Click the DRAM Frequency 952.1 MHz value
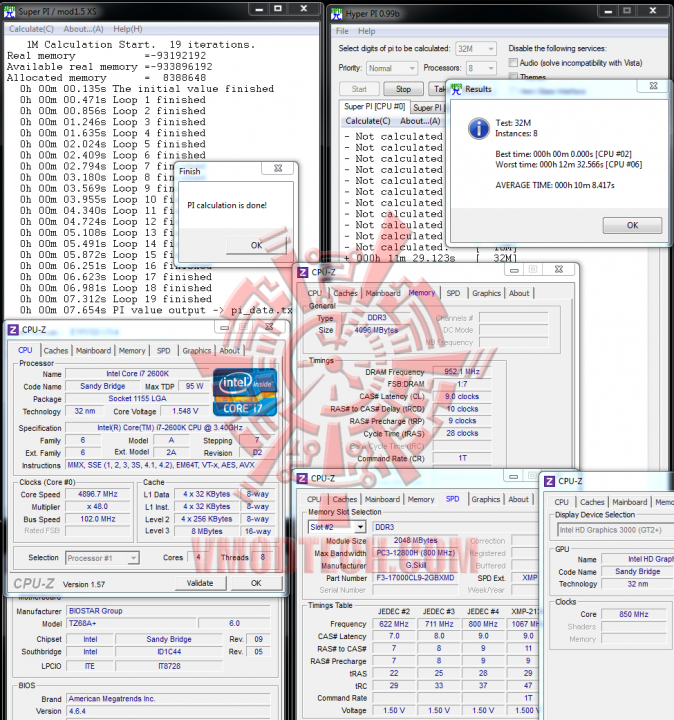This screenshot has height=720, width=674. click(462, 371)
